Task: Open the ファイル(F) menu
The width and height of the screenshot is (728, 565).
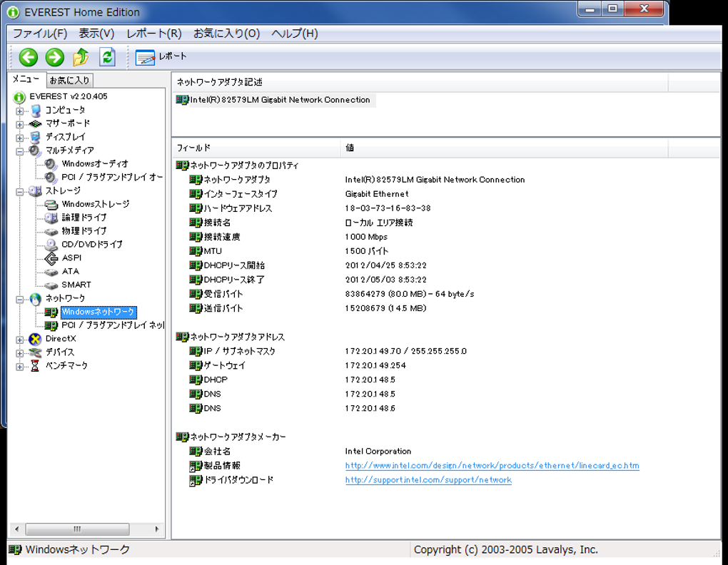Action: [40, 34]
